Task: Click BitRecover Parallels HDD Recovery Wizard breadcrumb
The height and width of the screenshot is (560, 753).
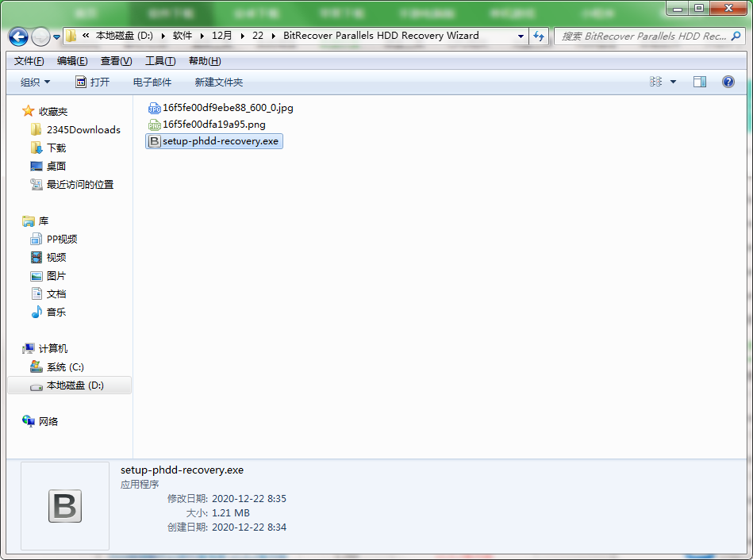Action: pyautogui.click(x=381, y=36)
